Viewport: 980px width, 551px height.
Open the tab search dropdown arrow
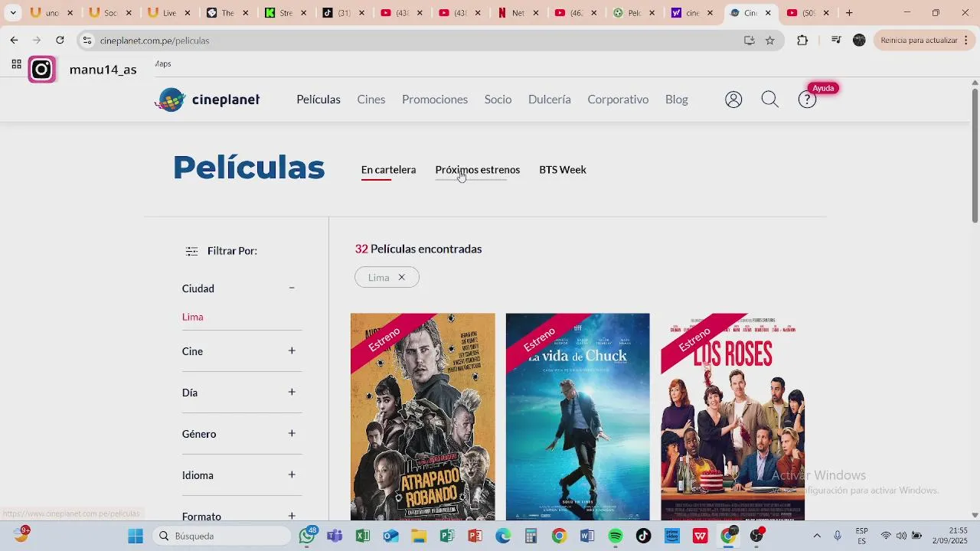click(x=13, y=13)
